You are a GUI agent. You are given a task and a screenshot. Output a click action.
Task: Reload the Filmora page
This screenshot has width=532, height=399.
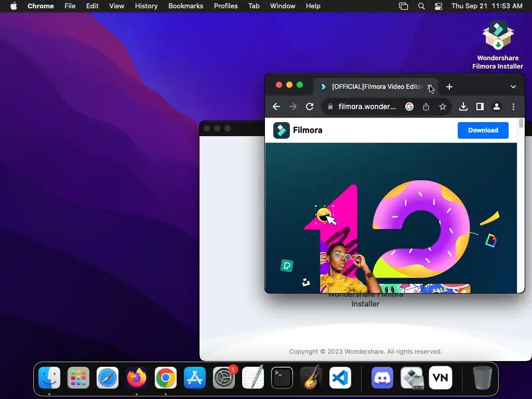[x=310, y=107]
